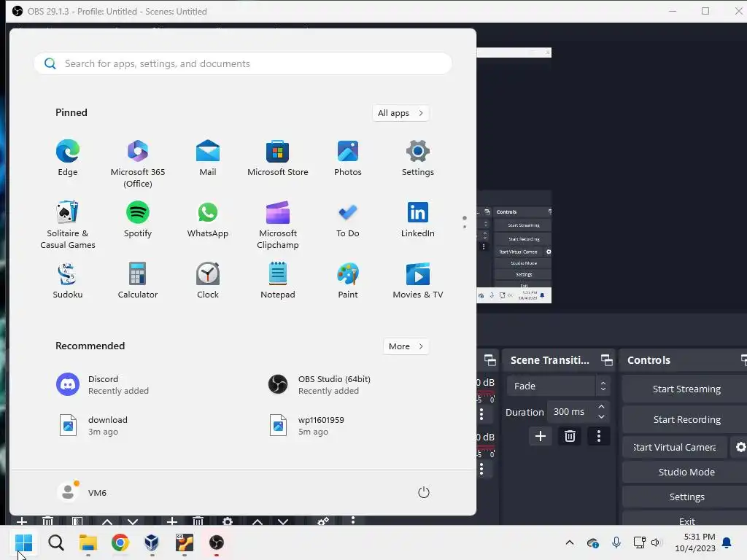Screen dimensions: 747x560
Task: Open Movies & TV
Action: (418, 281)
